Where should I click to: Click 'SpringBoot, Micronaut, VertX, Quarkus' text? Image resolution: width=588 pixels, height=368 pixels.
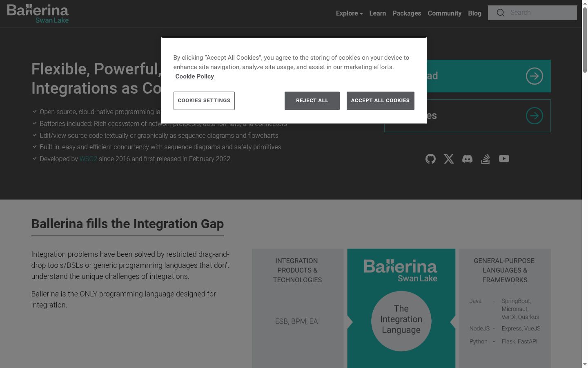click(520, 309)
